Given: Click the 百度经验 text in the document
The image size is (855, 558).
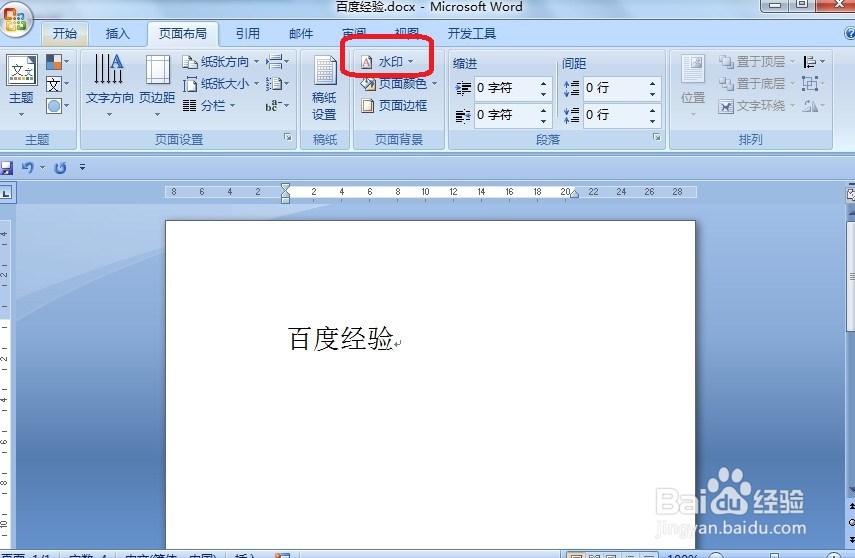Looking at the screenshot, I should pos(341,338).
